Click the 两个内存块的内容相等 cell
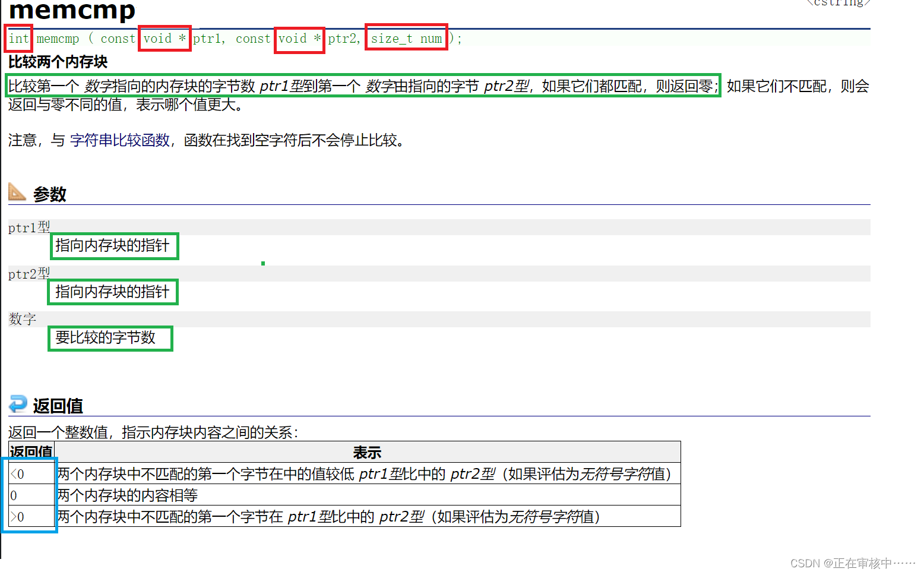The height and width of the screenshot is (575, 924). 368,495
